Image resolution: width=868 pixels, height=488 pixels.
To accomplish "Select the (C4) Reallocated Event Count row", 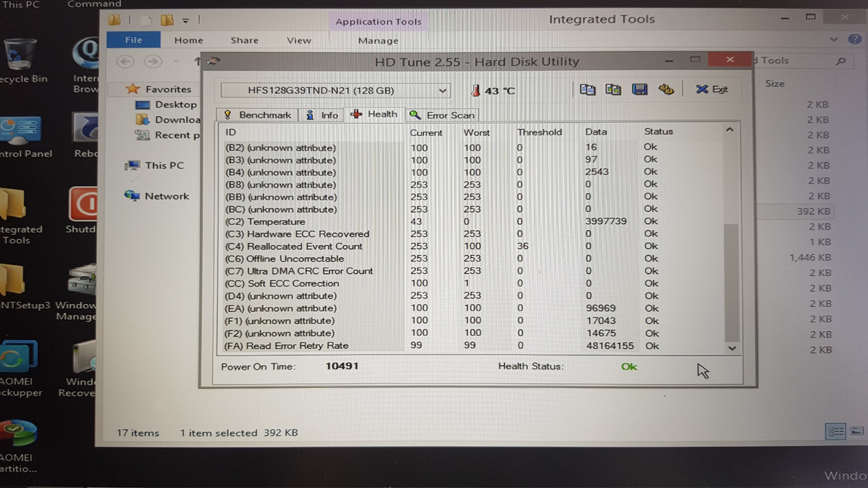I will (471, 246).
